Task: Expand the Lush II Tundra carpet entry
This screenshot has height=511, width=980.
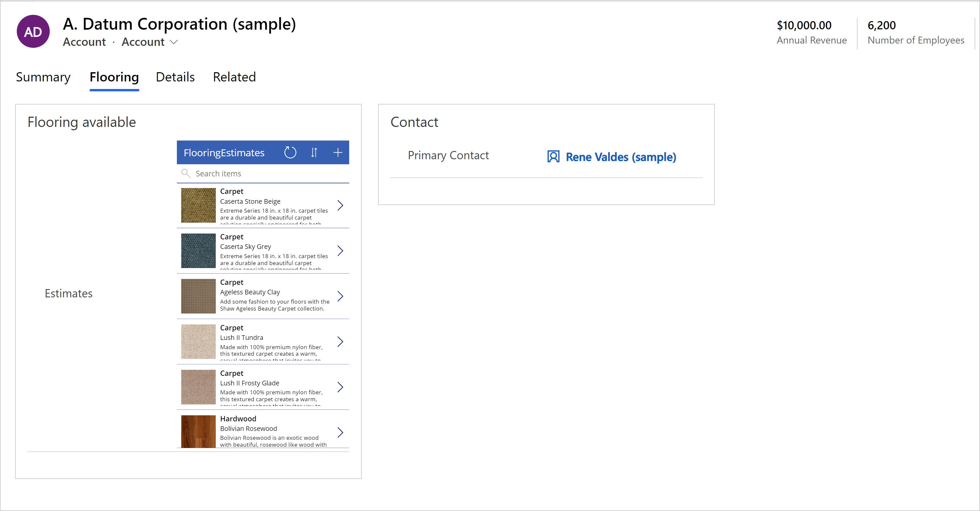Action: 341,342
